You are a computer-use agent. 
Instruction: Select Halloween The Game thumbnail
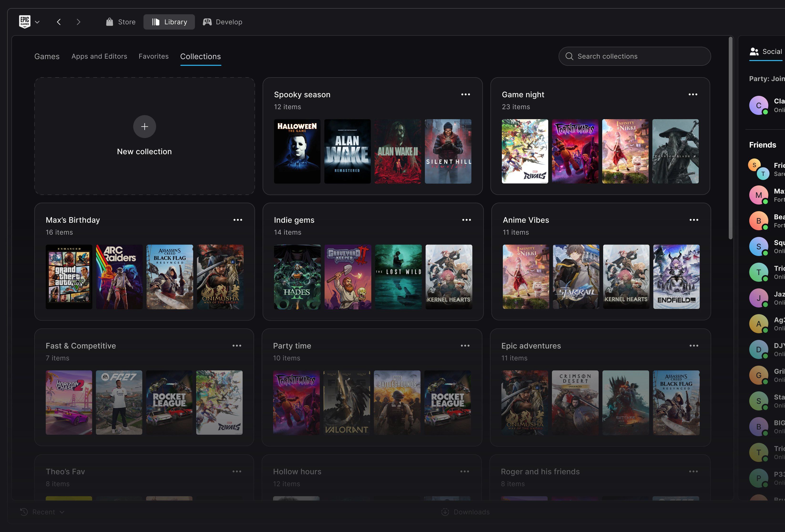(297, 151)
